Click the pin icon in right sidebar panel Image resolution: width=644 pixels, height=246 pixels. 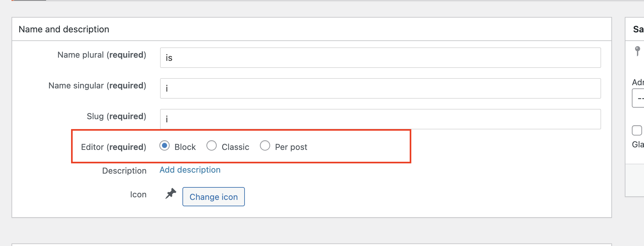637,51
